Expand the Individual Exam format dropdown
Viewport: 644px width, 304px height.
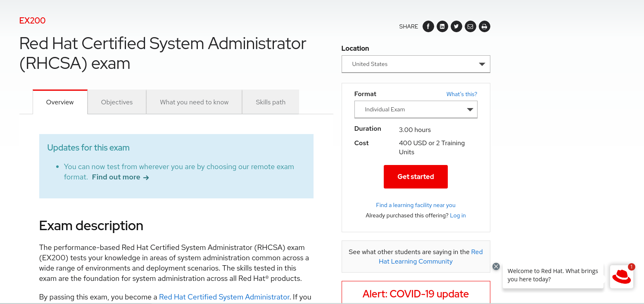(x=416, y=109)
